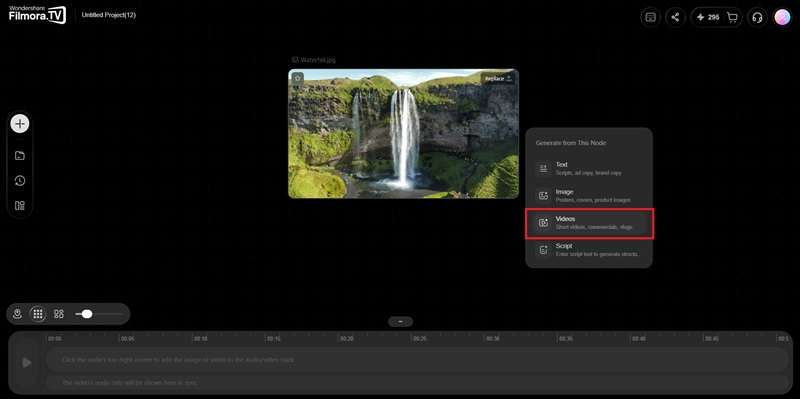
Task: Adjust the canvas zoom slider
Action: pos(99,314)
